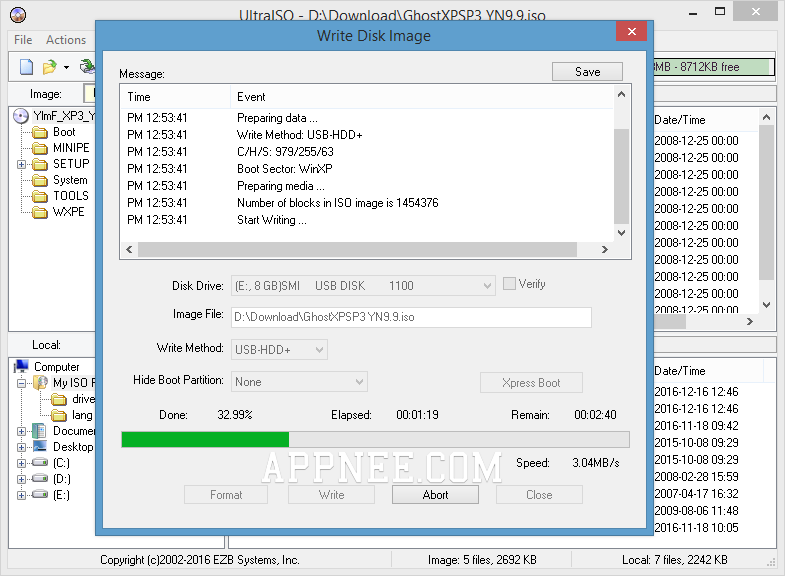
Task: Expand the (C:) drive node
Action: [21, 463]
